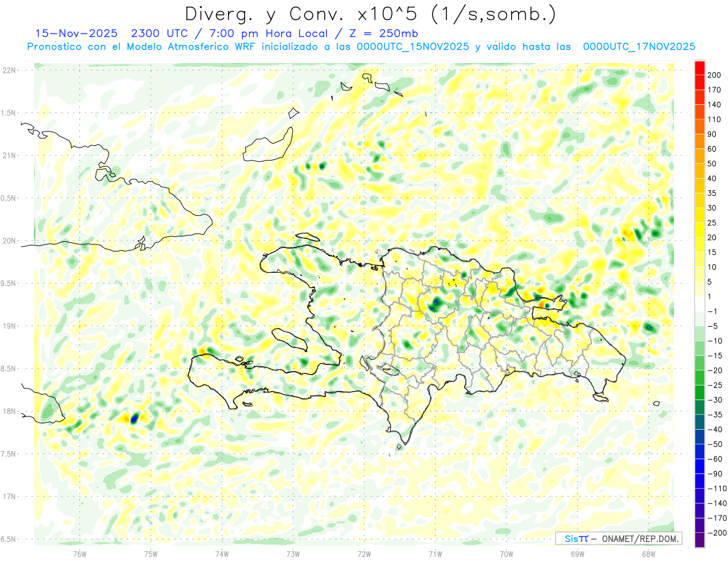The height and width of the screenshot is (562, 728).
Task: Click the '200' value on the color scale
Action: (x=714, y=75)
